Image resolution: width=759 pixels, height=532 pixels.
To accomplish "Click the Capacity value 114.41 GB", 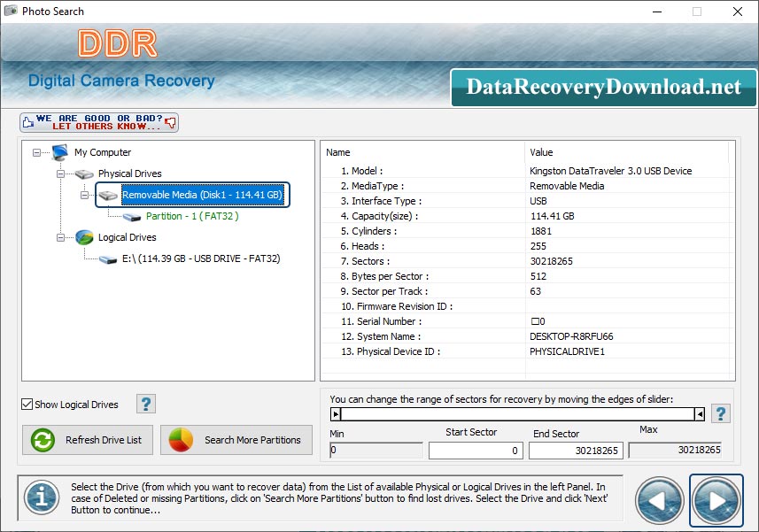I will coord(552,216).
